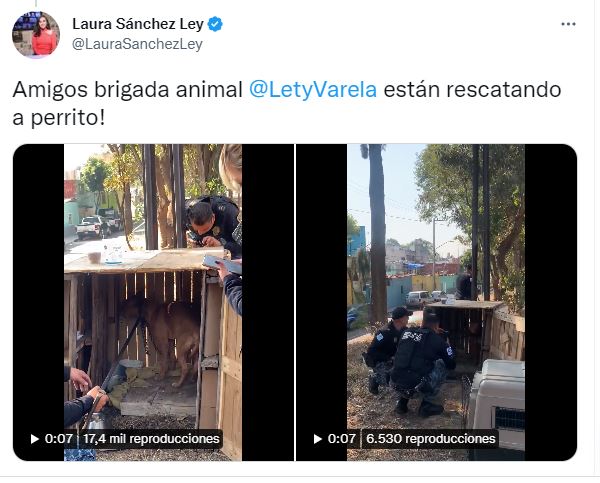Click Laura Sánchez Ley's profile avatar
The image size is (600, 483).
(x=36, y=34)
